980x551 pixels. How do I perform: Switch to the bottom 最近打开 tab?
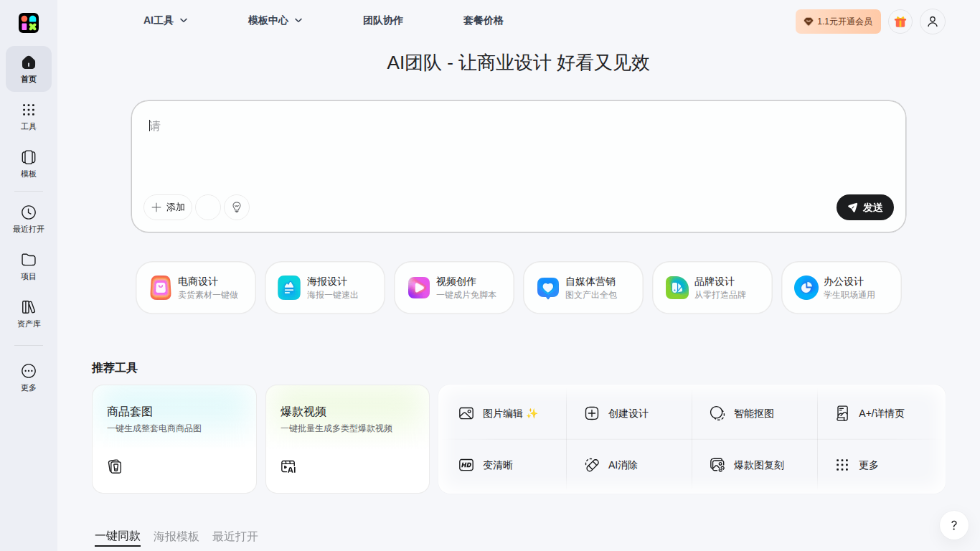pos(235,536)
